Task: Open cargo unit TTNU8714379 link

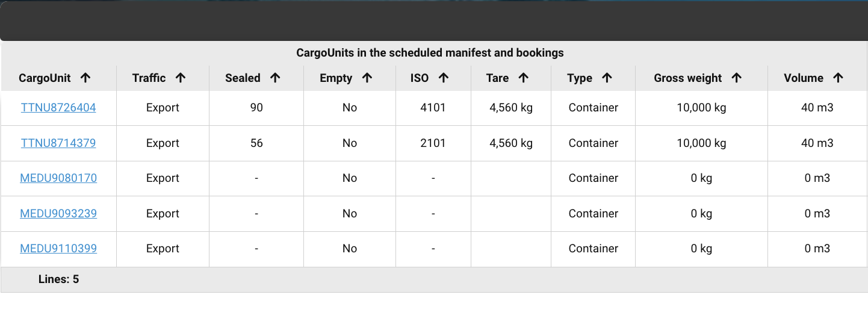Action: tap(58, 143)
